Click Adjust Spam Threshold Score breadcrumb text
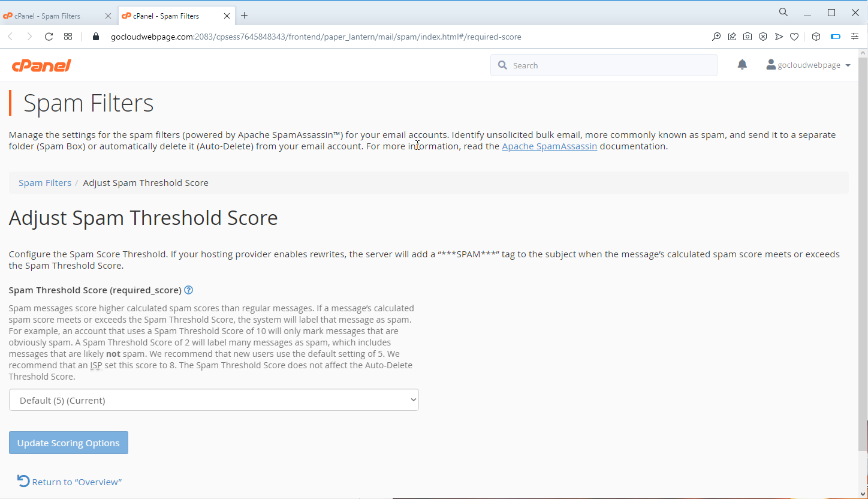This screenshot has height=499, width=868. [x=146, y=183]
